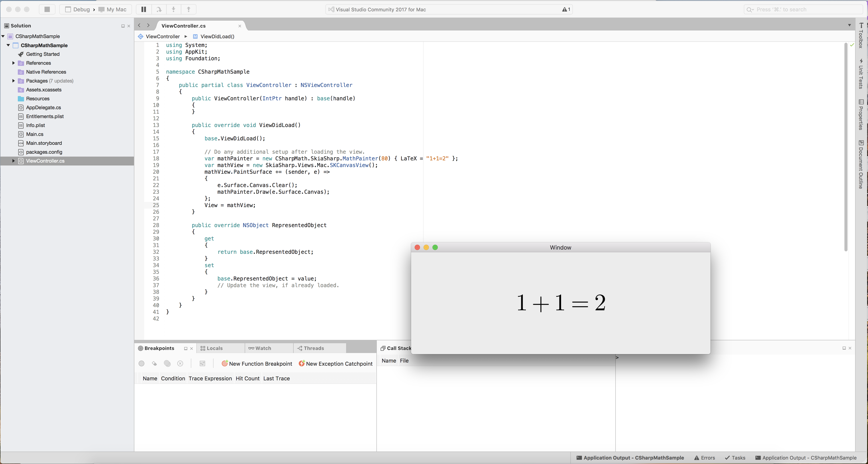Click the warning indicator showing 1 issue
Screen dimensions: 868x464
(x=566, y=9)
